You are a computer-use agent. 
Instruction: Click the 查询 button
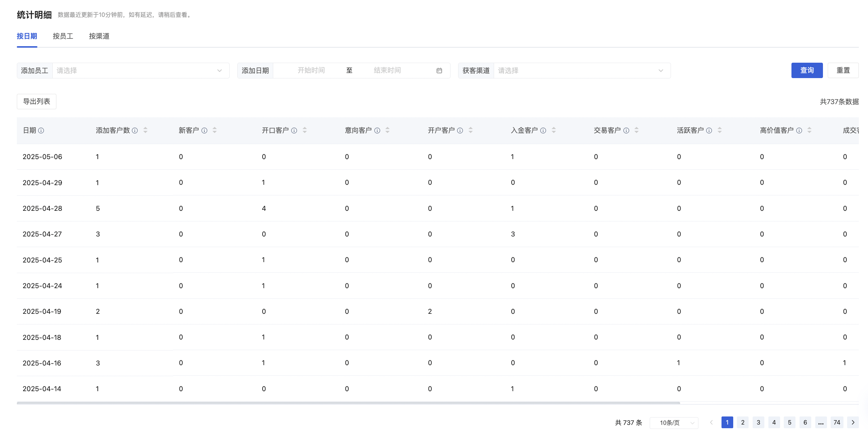[x=807, y=70]
